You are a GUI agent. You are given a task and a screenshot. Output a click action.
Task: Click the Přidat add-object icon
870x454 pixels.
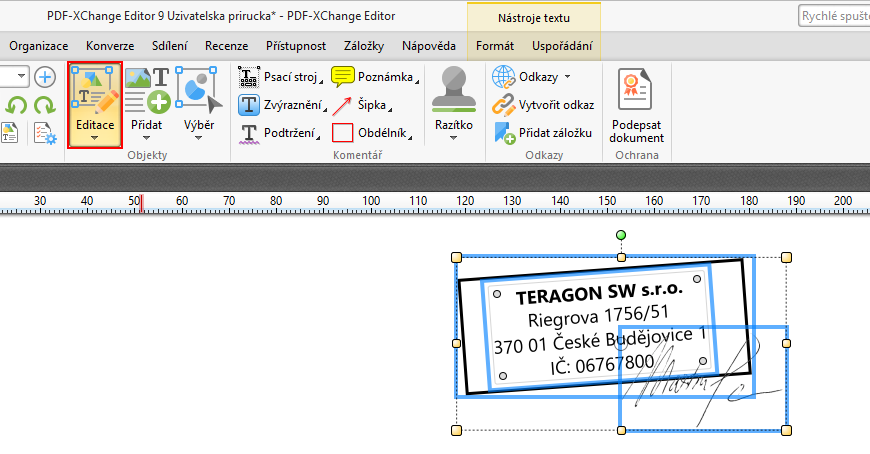147,90
